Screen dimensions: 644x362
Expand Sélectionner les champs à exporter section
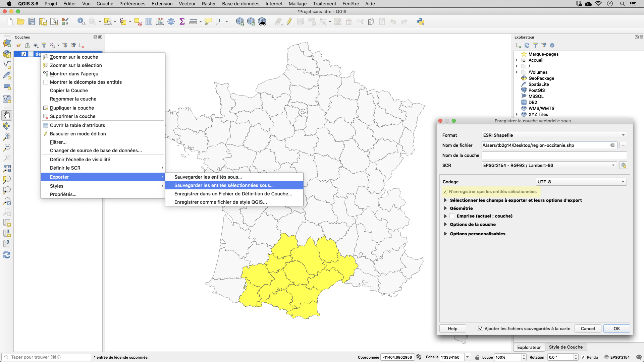tap(445, 200)
